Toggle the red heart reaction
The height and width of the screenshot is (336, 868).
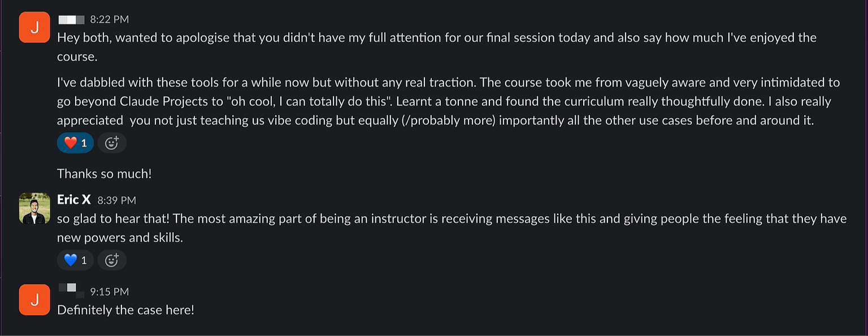(x=75, y=143)
